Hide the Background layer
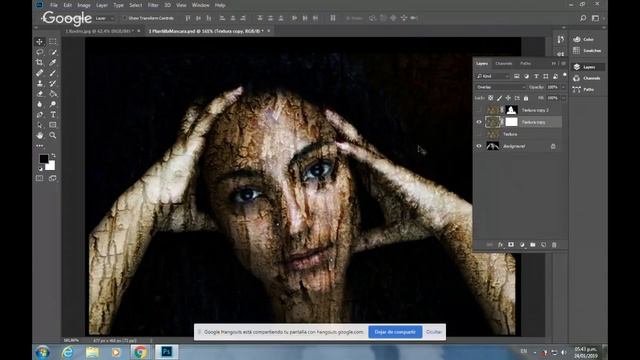The width and height of the screenshot is (640, 360). [x=479, y=146]
